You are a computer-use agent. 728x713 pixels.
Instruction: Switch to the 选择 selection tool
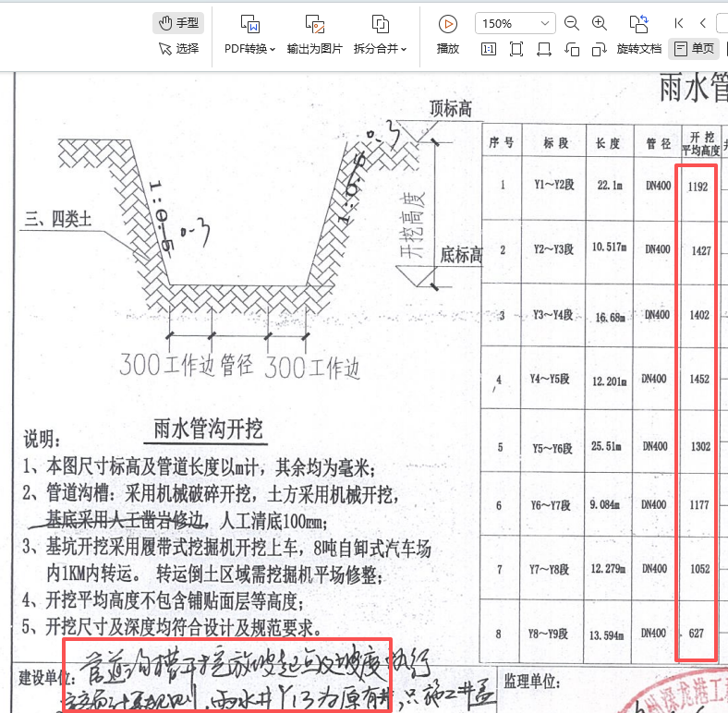(x=178, y=48)
